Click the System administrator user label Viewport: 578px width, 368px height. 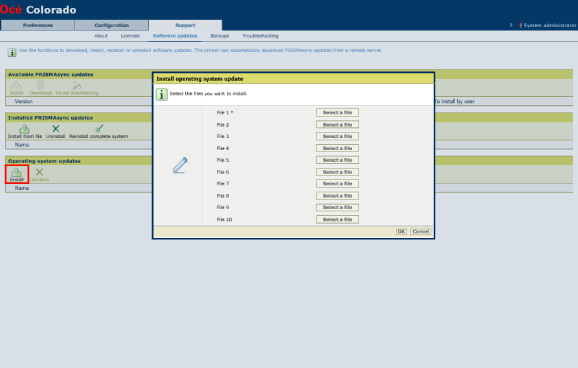tap(548, 25)
